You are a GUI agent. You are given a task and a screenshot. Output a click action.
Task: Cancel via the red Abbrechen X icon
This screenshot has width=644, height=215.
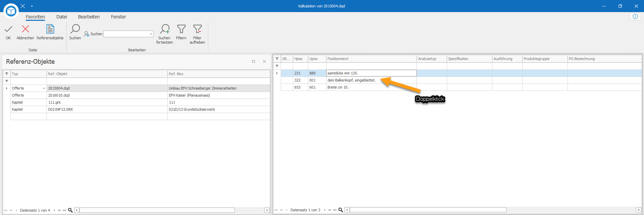[25, 29]
